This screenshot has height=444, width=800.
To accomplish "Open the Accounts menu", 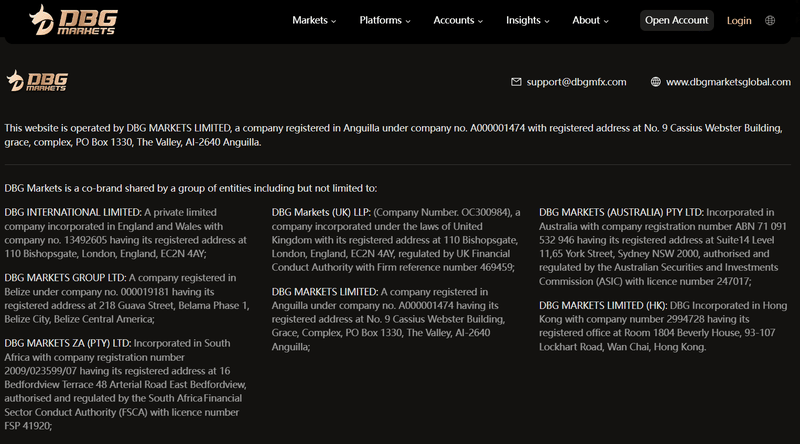I will tap(458, 20).
